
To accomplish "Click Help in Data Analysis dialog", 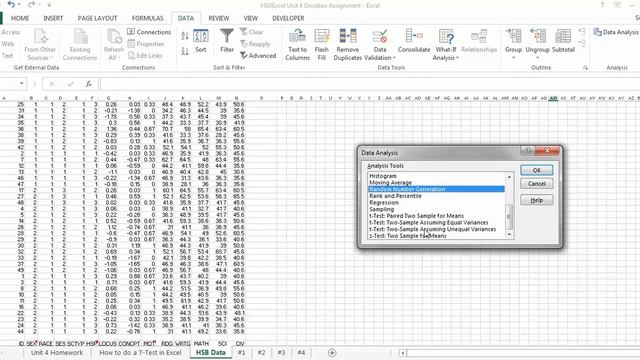I will coord(537,200).
